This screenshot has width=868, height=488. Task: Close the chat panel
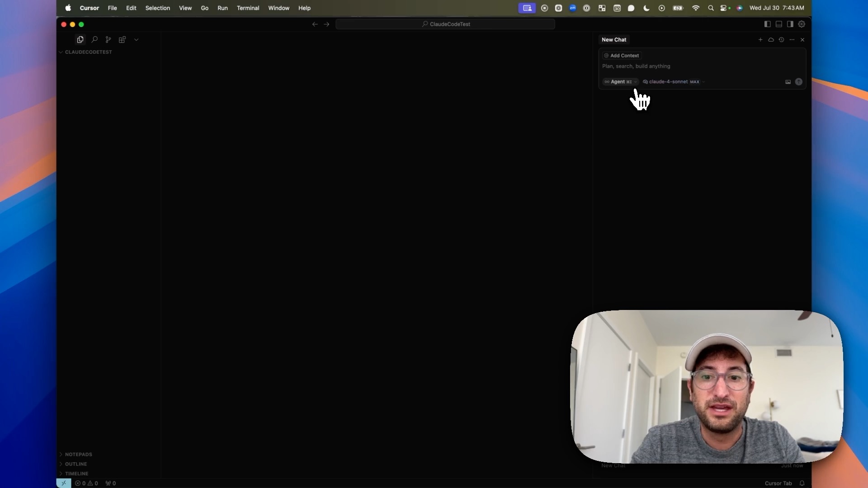[802, 40]
